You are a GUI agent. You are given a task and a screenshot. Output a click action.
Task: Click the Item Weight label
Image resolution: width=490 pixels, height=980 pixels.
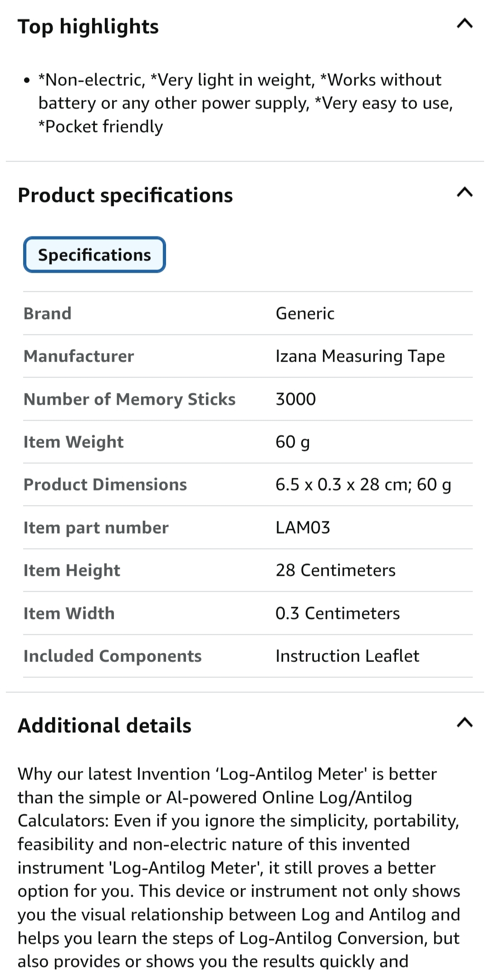73,442
